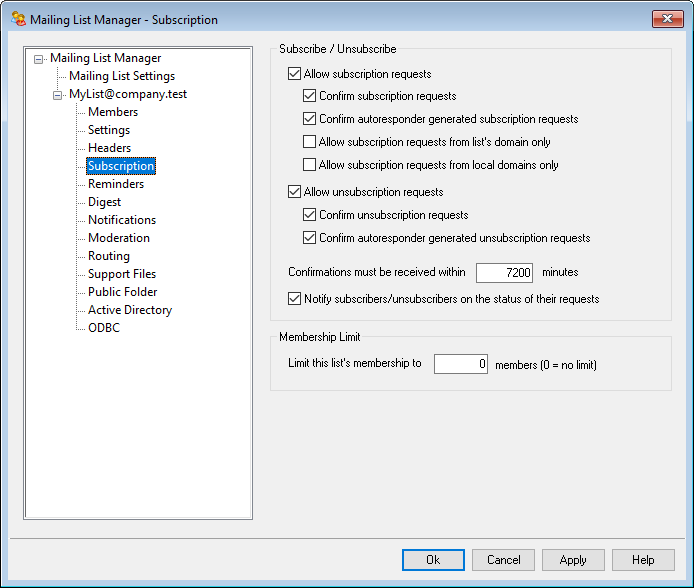Click the Apply button
This screenshot has height=588, width=694.
pyautogui.click(x=573, y=560)
